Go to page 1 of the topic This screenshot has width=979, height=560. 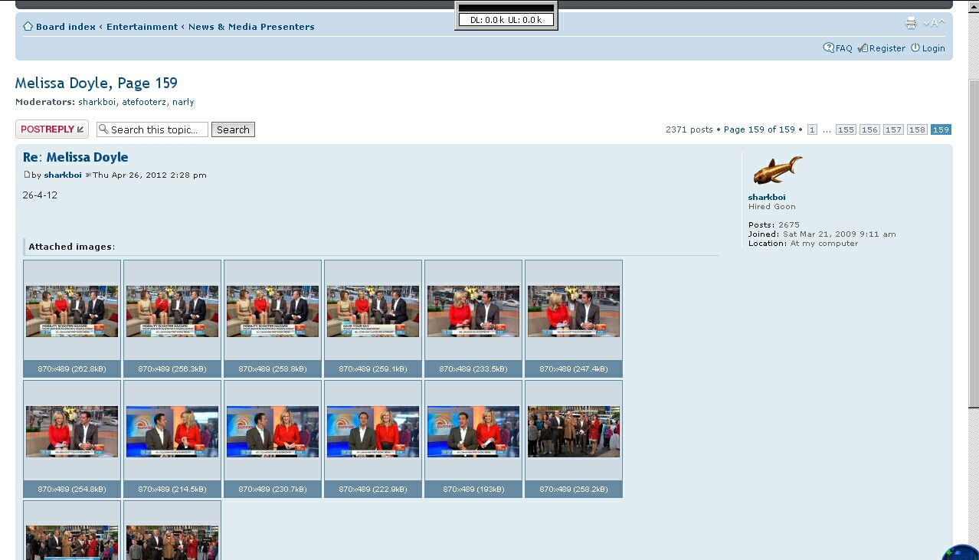[x=812, y=129]
